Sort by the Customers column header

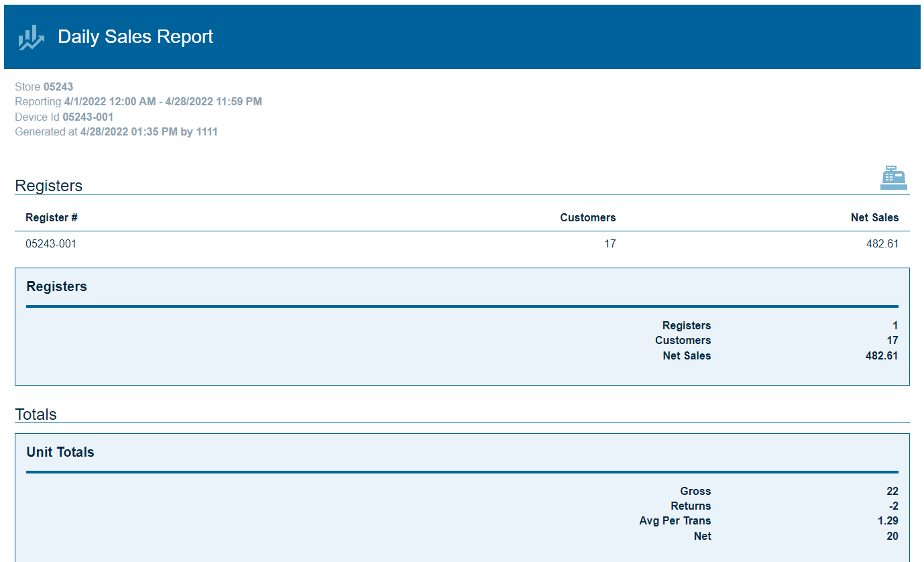[x=587, y=218]
